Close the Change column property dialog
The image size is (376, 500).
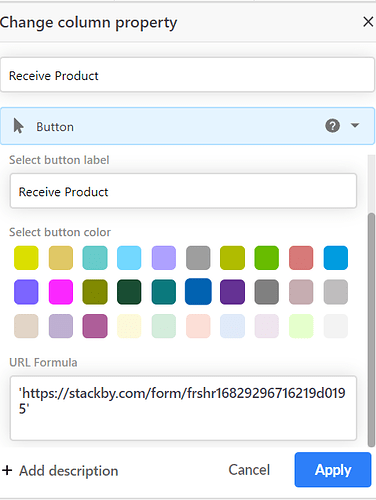[368, 22]
